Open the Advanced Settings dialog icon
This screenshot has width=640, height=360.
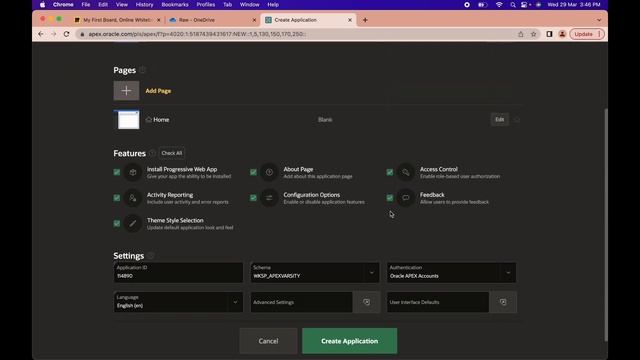tap(367, 302)
